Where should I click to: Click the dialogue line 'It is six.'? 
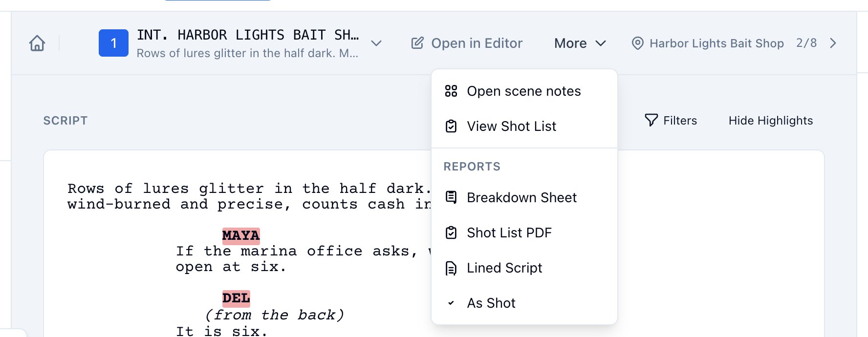(221, 331)
